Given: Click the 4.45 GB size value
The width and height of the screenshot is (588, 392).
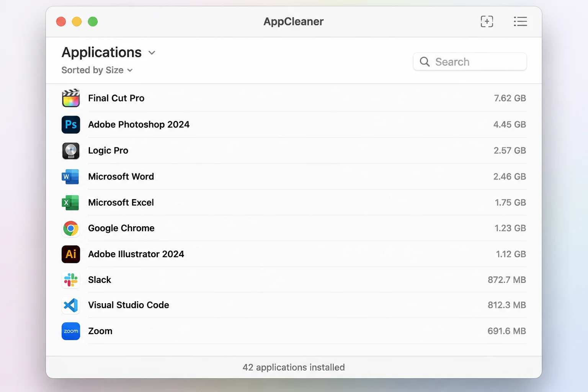Looking at the screenshot, I should 510,124.
